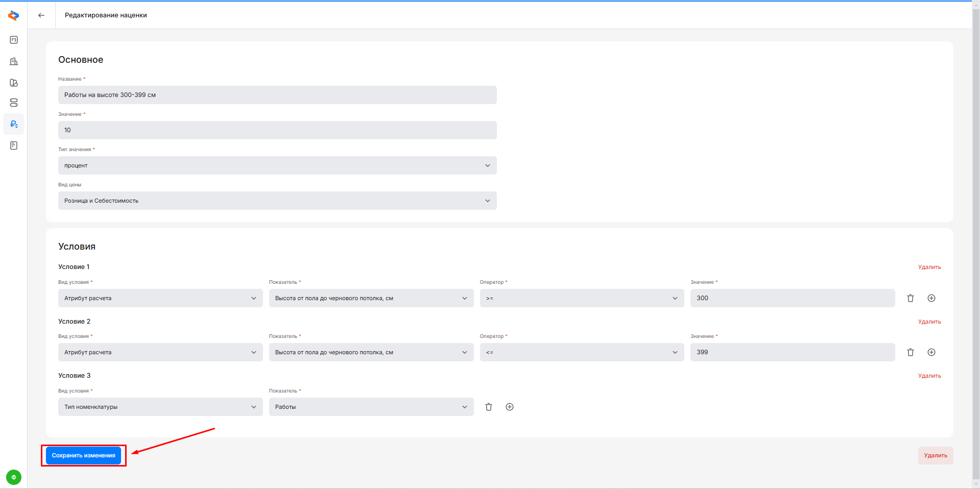Screen dimensions: 980x489
Task: Click the trash icon for Условие 3
Action: (488, 407)
